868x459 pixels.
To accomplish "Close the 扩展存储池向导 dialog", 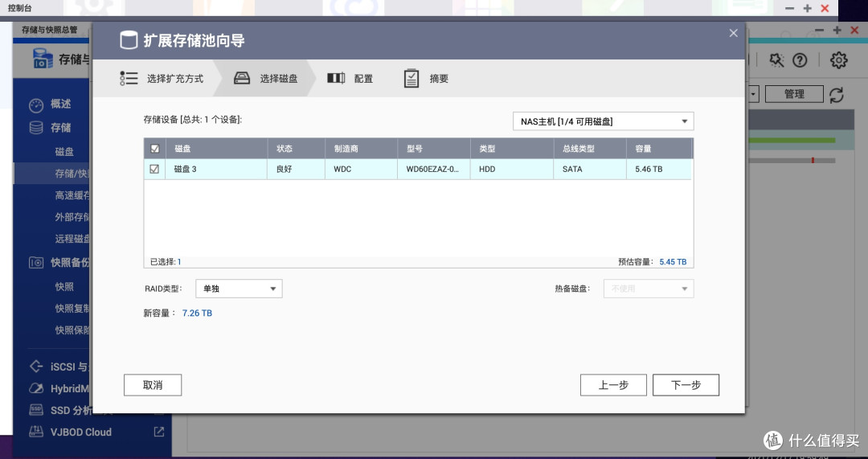I will [734, 33].
